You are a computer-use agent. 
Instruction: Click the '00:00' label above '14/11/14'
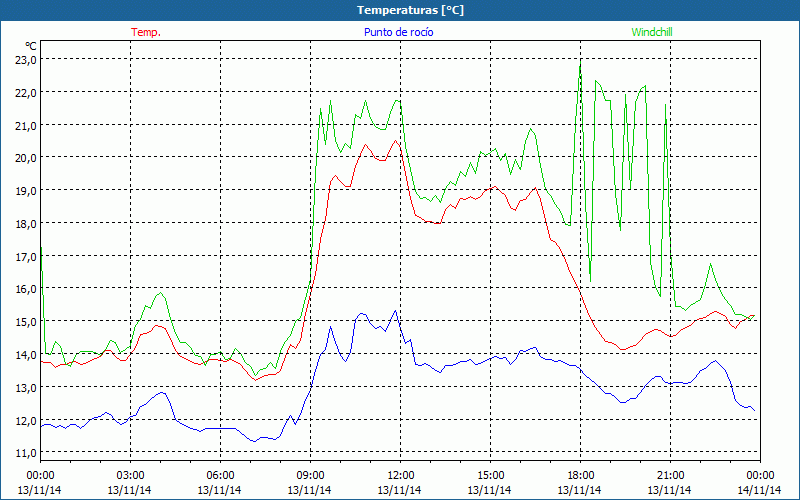[x=759, y=476]
